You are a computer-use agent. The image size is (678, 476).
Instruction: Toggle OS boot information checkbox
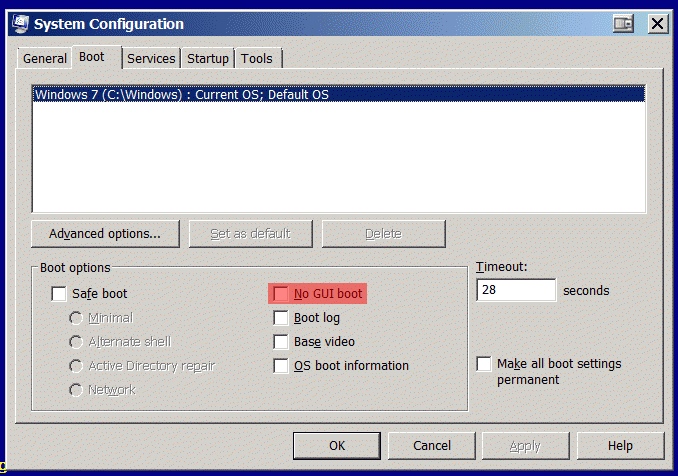tap(281, 366)
